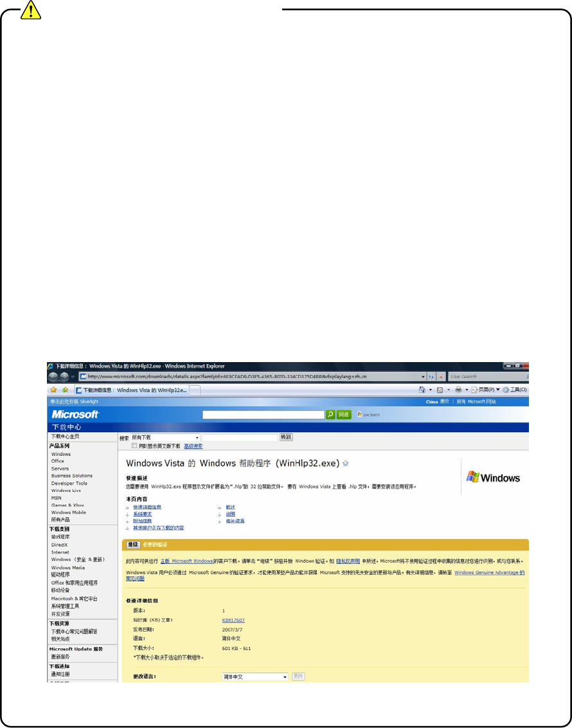Jump to 相关资源 section link
Image resolution: width=572 pixels, height=728 pixels.
[x=235, y=522]
